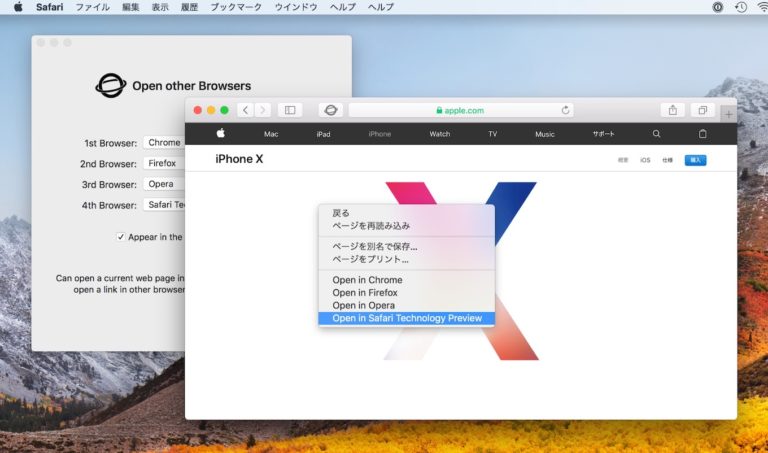
Task: Click the search magnifier on apple.com
Action: [x=656, y=134]
